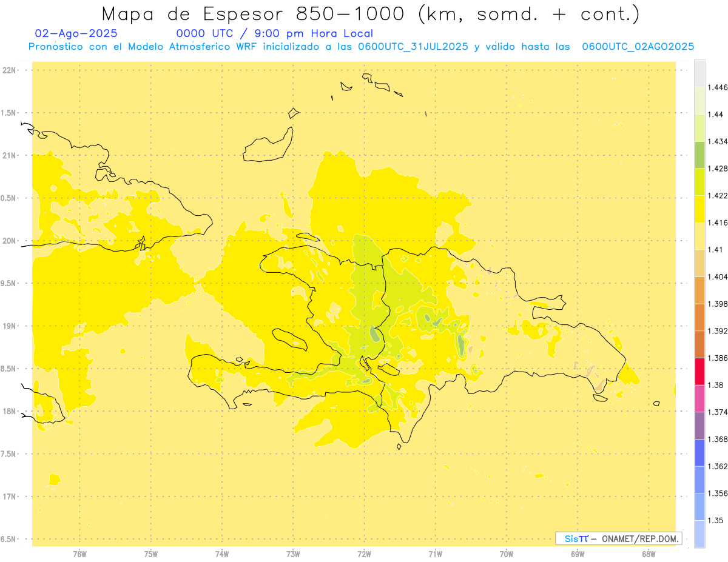Click the '1.428' legend value
This screenshot has height=562, width=728.
point(719,169)
